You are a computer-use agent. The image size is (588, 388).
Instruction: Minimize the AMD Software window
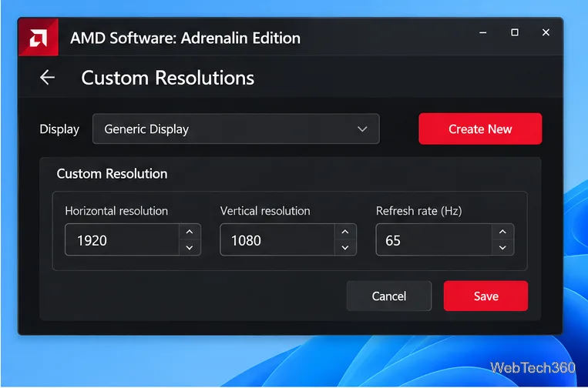click(483, 33)
